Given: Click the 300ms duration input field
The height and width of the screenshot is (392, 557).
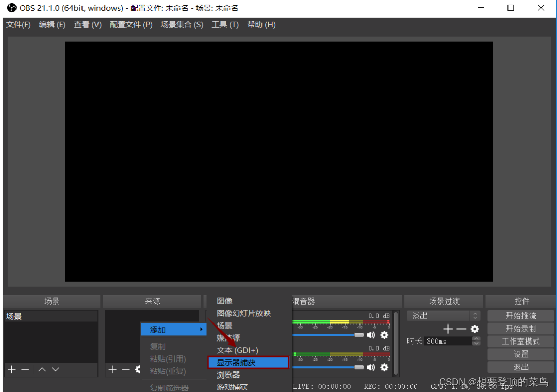Looking at the screenshot, I should pos(448,341).
